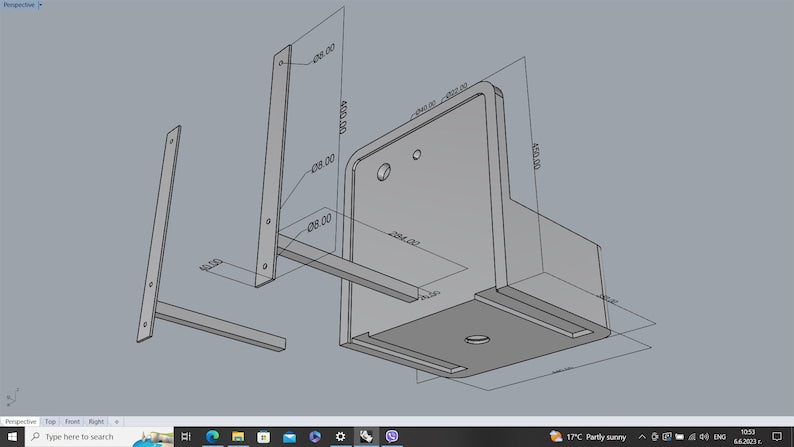Viewport: 794px width, 447px height.
Task: Launch Microsoft Edge from the taskbar
Action: coord(212,436)
